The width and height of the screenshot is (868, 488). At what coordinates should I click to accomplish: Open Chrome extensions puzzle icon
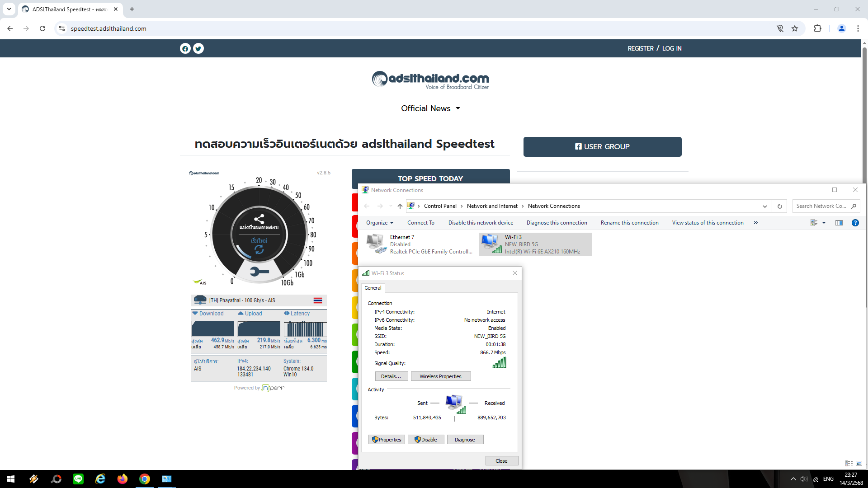[817, 28]
